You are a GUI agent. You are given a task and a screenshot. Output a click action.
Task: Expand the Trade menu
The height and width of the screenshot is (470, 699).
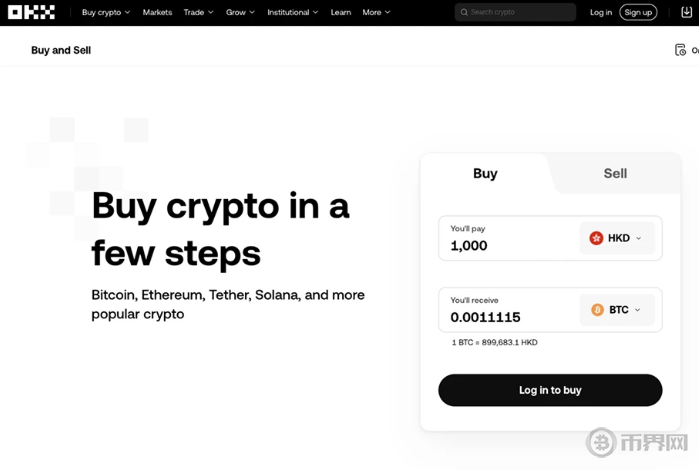click(x=198, y=12)
